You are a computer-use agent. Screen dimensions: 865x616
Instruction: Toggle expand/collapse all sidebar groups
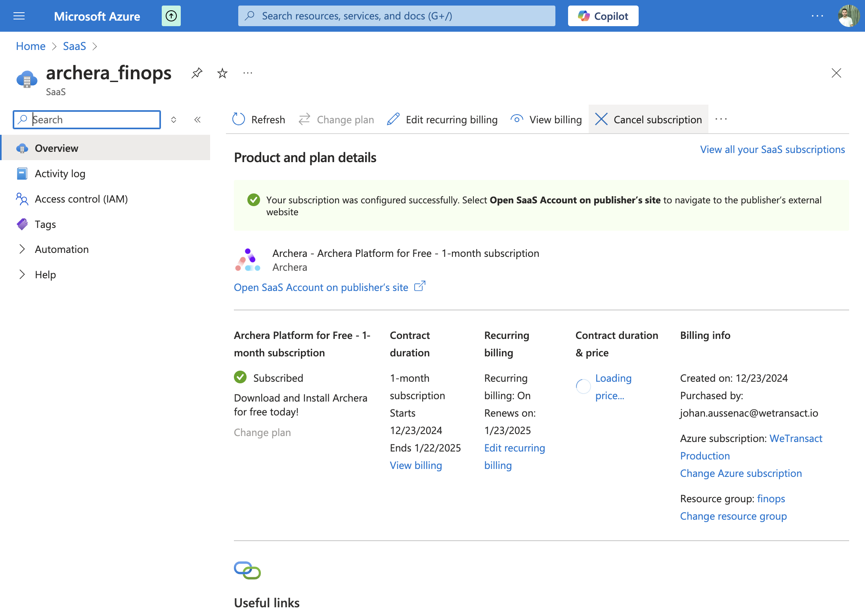[174, 119]
